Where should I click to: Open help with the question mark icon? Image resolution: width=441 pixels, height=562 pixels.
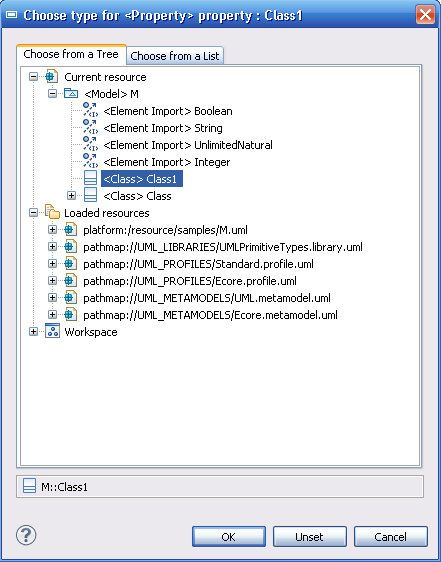pyautogui.click(x=26, y=535)
